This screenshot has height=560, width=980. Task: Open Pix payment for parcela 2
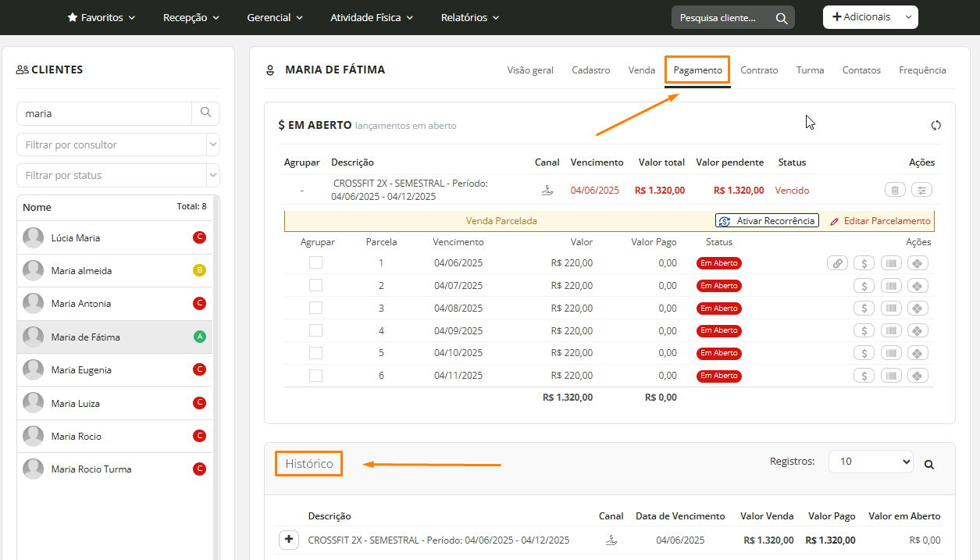(x=918, y=286)
